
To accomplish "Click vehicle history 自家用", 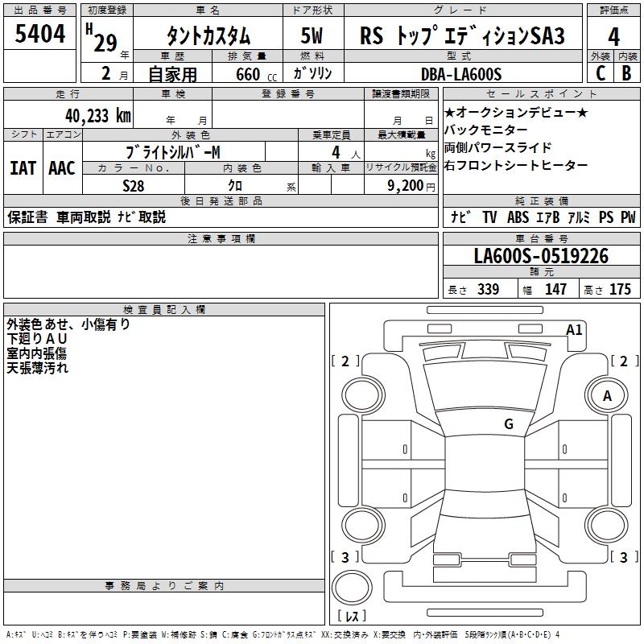I will click(172, 74).
